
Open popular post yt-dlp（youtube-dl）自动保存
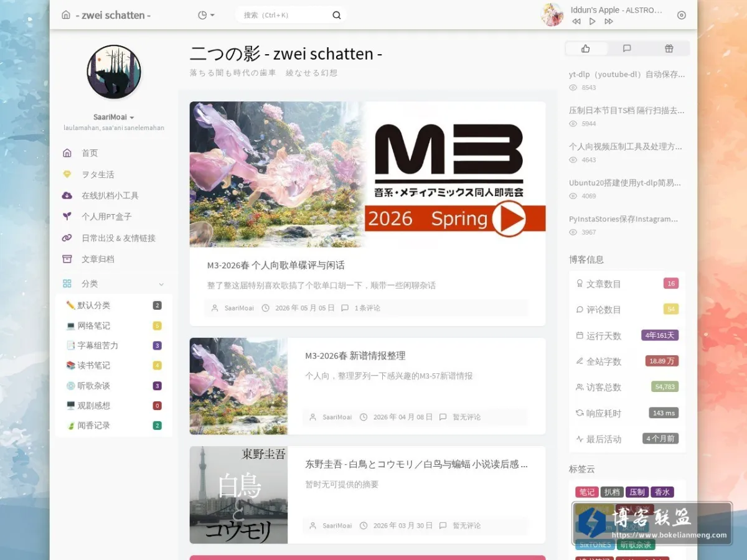(627, 74)
